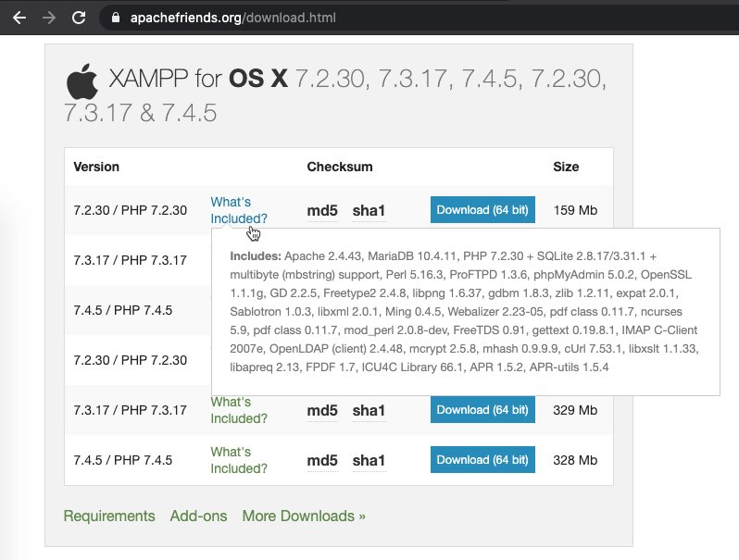Click the 328 Mb size value

pyautogui.click(x=575, y=460)
